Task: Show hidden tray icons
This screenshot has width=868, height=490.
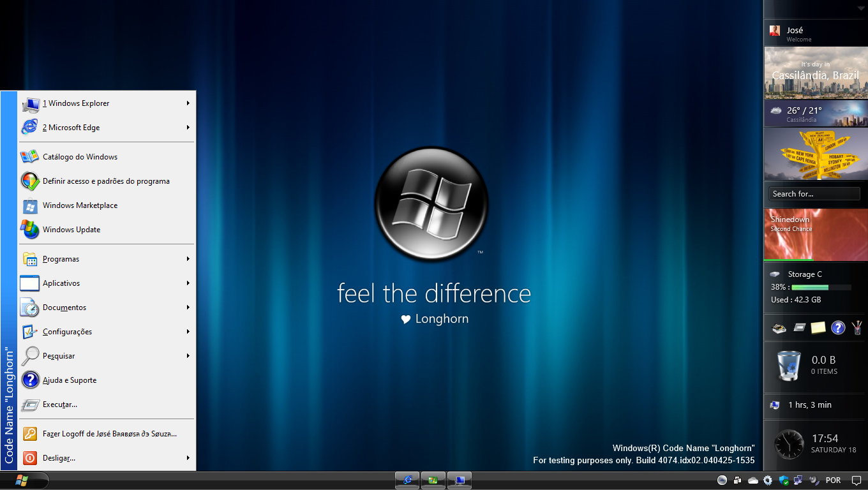Action: click(x=722, y=480)
